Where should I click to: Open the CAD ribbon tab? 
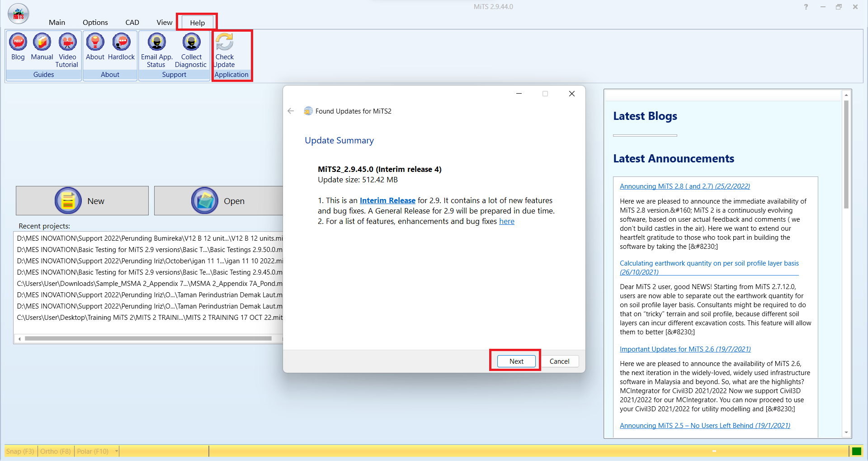click(132, 22)
